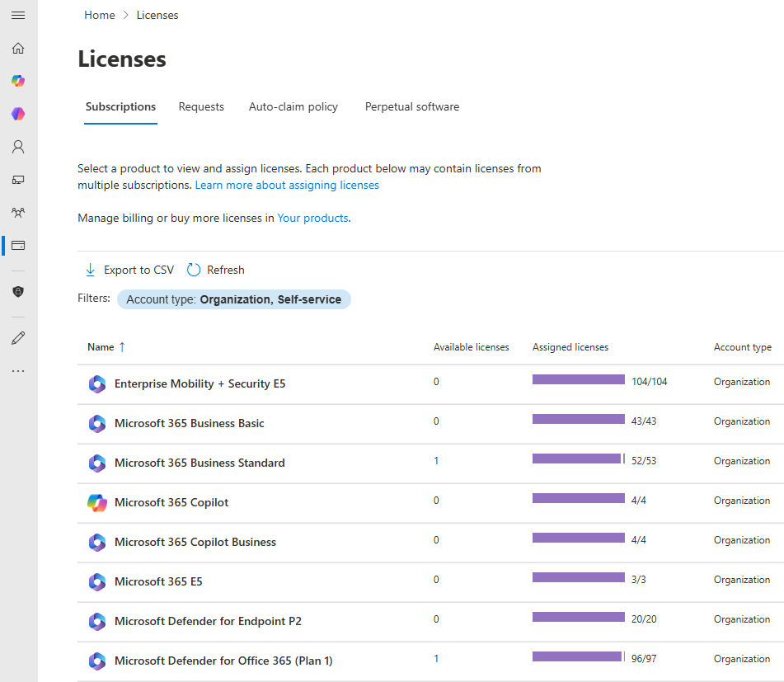Click the Available licenses column header

coord(471,347)
